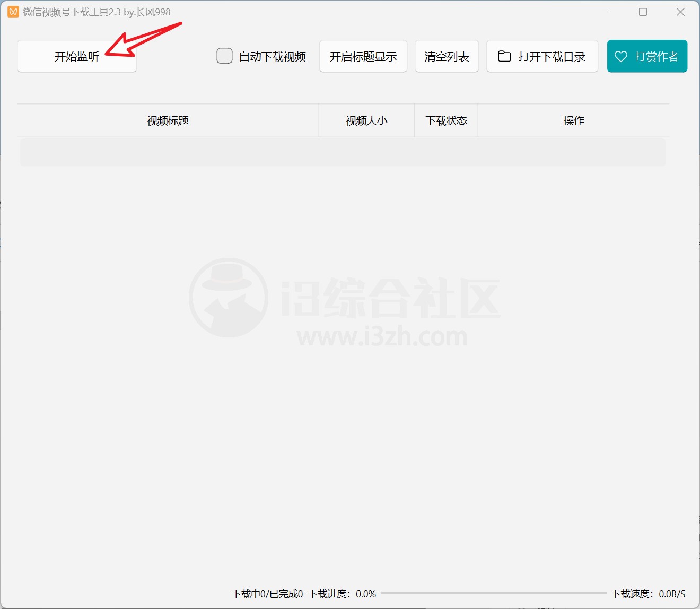
Task: Click the 开始监听 button
Action: click(x=76, y=56)
